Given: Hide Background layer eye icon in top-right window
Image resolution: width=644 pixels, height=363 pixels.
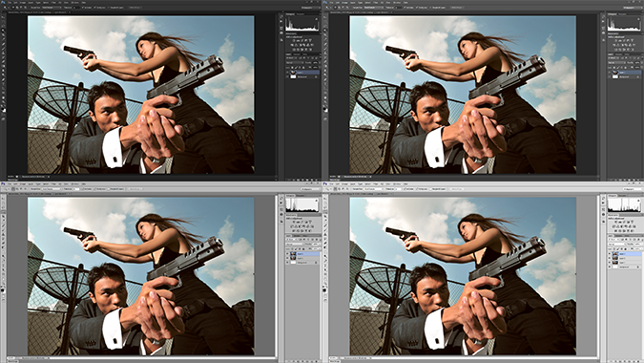Looking at the screenshot, I should (609, 76).
